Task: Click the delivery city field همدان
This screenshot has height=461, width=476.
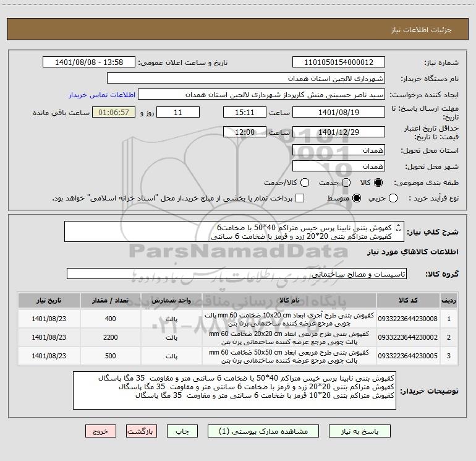Action: coord(339,166)
